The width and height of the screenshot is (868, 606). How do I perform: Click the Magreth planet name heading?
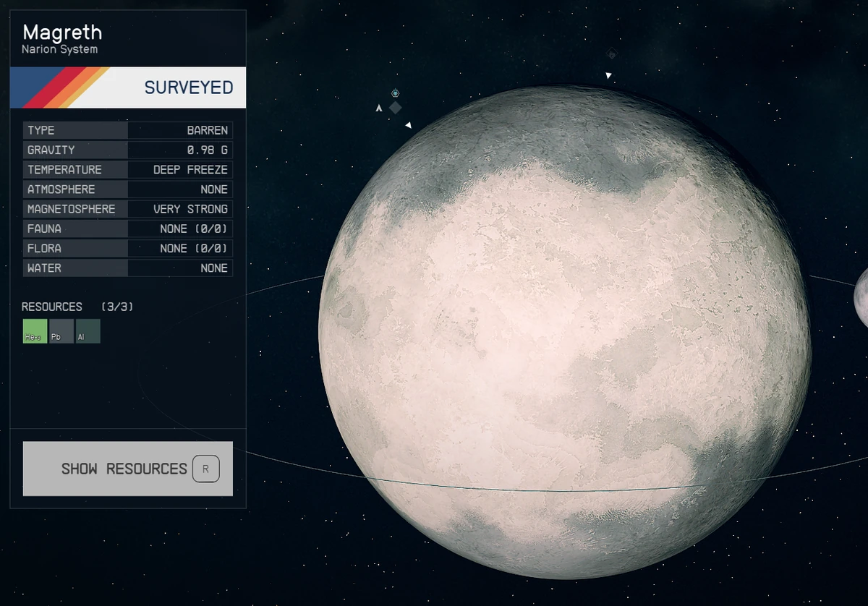pos(63,33)
